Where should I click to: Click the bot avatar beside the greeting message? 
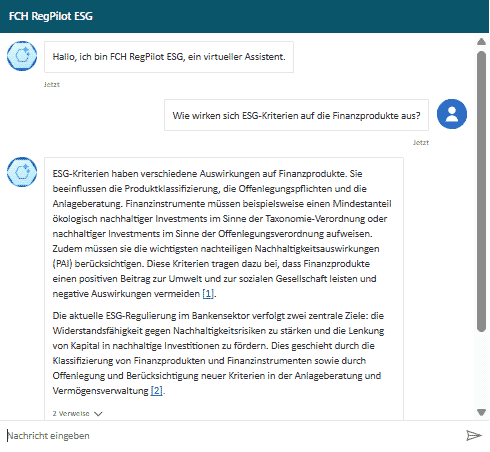[22, 56]
